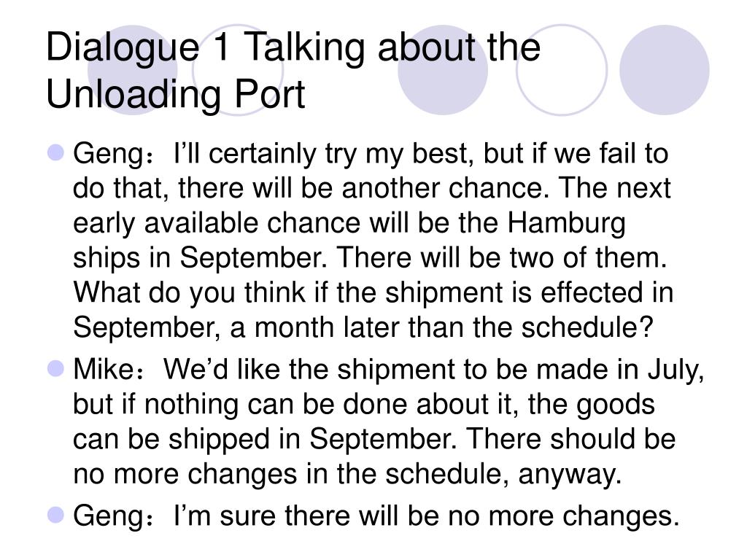This screenshot has height=560, width=747.
Task: Click the far right filled lavender circle
Action: pos(664,69)
